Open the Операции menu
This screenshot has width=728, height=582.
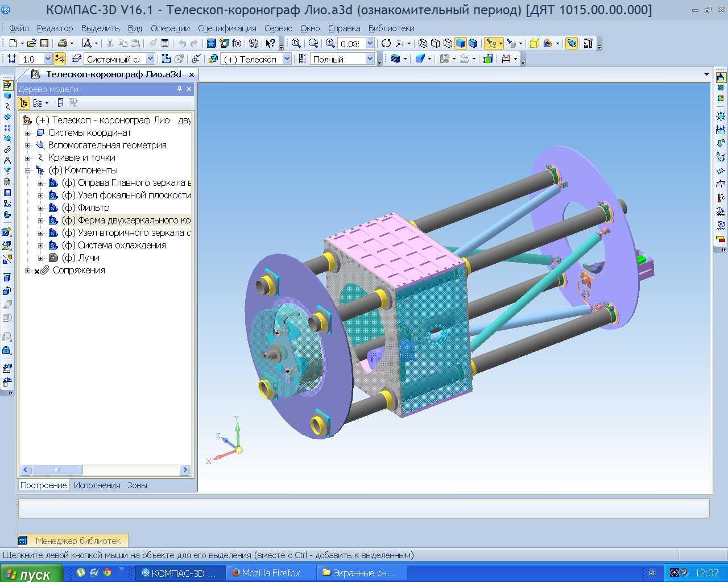(170, 28)
